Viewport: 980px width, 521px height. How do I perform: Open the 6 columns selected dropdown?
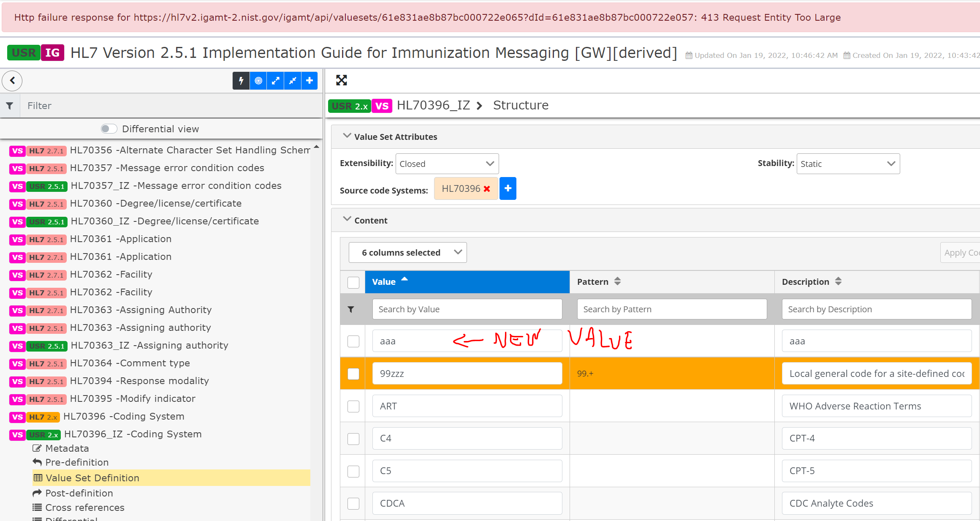[x=407, y=253]
